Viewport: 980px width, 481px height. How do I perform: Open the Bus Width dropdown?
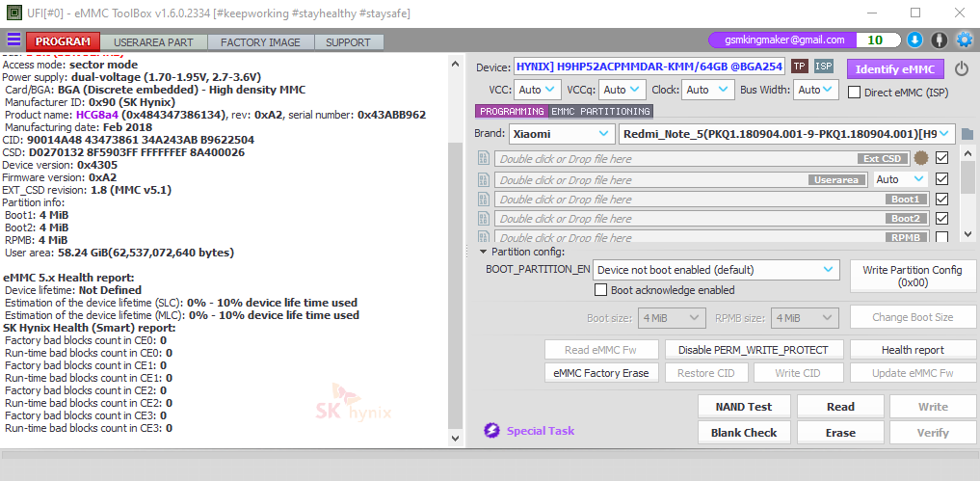[815, 90]
